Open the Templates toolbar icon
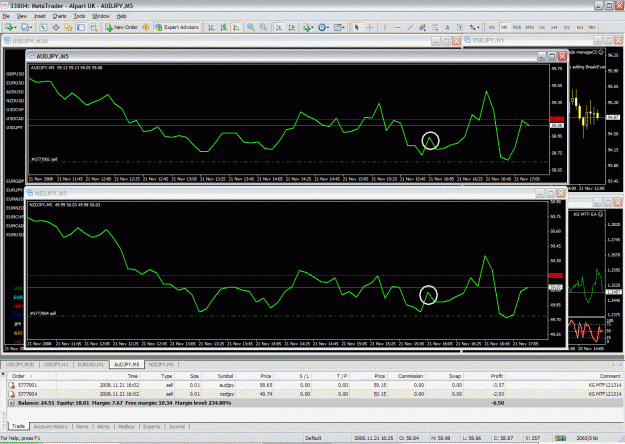 pos(337,27)
